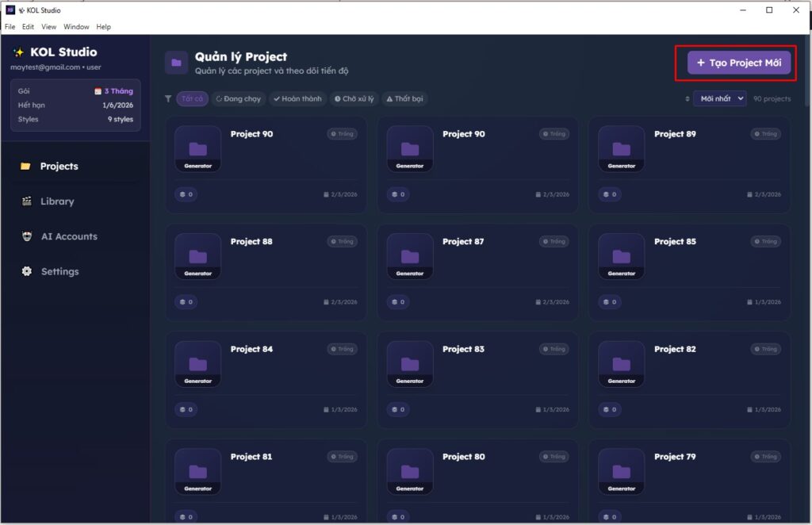
Task: Click the yellow Projects folder icon
Action: tap(26, 167)
